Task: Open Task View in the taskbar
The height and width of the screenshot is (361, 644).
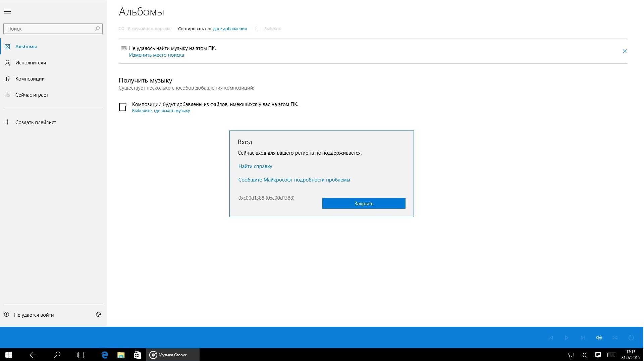Action: click(81, 355)
